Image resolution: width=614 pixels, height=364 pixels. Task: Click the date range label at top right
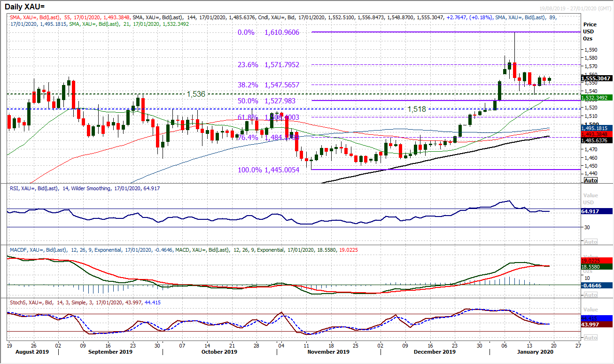point(582,9)
